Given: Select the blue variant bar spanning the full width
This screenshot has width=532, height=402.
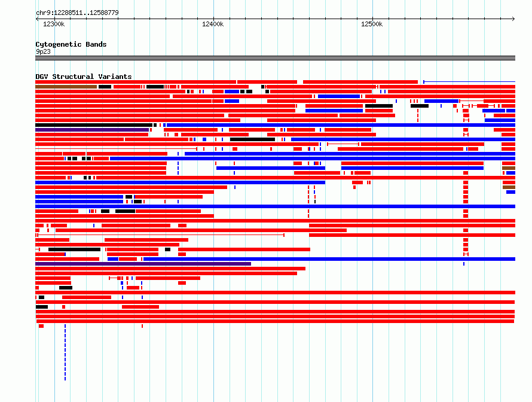Looking at the screenshot, I should click(275, 206).
